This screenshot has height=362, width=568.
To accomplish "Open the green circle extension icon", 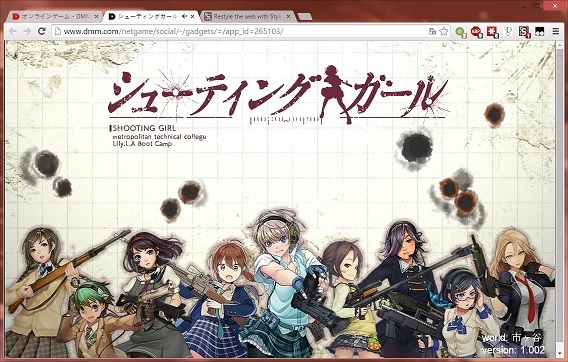I will [x=460, y=32].
